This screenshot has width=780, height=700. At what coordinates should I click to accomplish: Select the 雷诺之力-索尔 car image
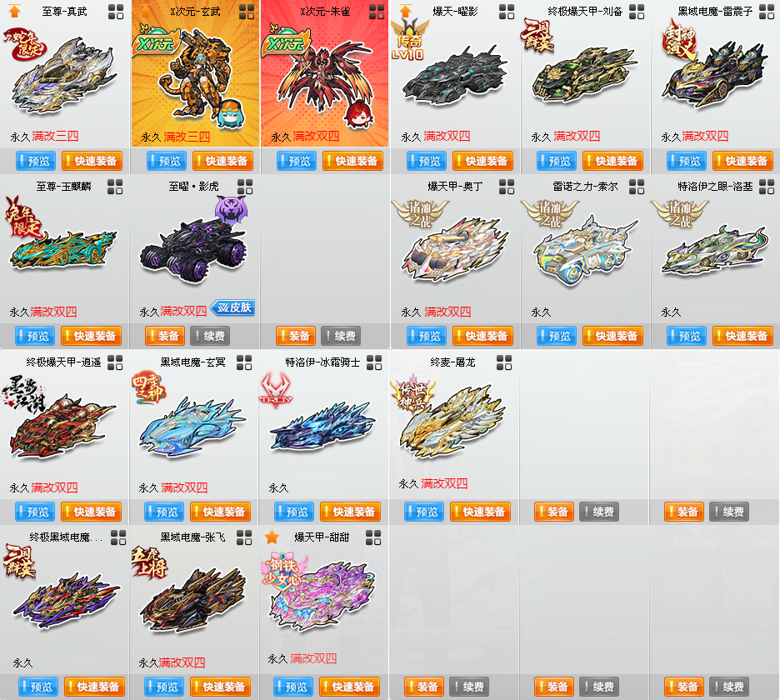(584, 251)
